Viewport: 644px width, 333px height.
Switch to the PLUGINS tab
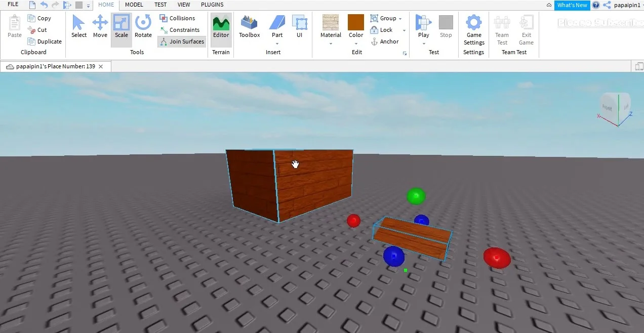coord(212,5)
